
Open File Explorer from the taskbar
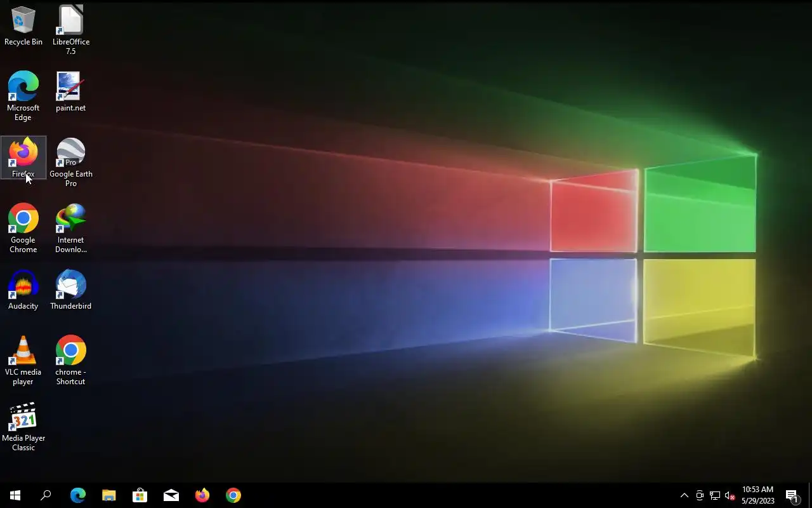108,495
